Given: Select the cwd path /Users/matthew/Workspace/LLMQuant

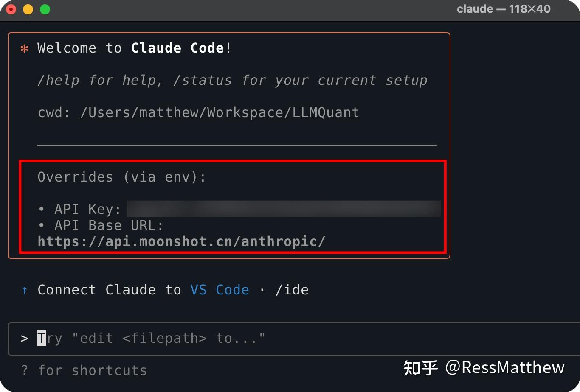Looking at the screenshot, I should [x=219, y=112].
